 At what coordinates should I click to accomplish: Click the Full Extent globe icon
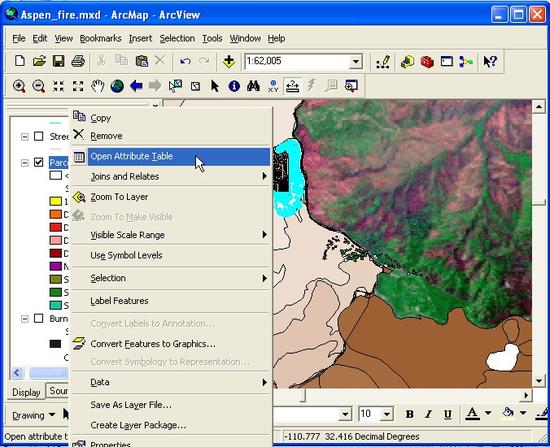tap(117, 86)
